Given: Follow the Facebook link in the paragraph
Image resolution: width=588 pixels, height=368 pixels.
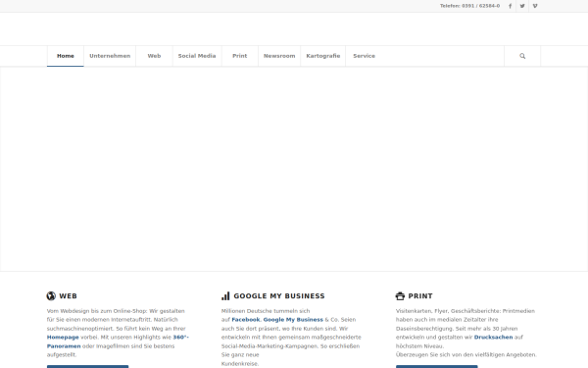Looking at the screenshot, I should 246,320.
